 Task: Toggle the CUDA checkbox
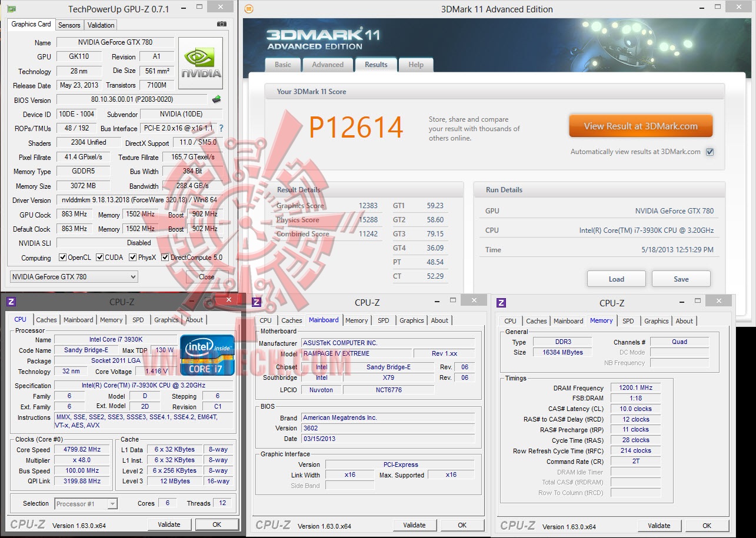point(100,258)
